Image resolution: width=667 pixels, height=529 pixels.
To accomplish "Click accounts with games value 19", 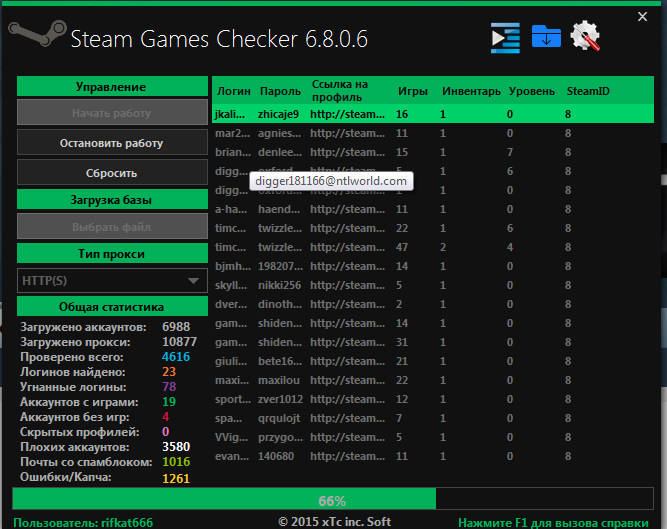I will pyautogui.click(x=169, y=401).
